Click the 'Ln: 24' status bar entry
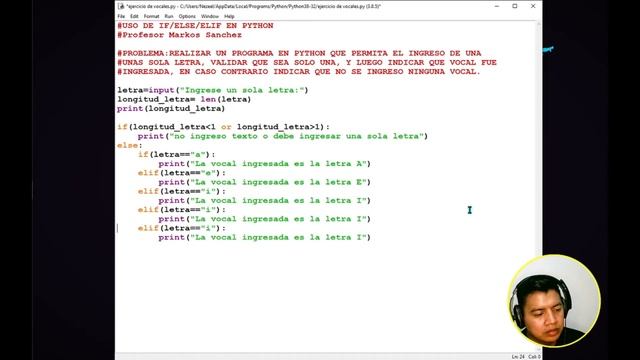 click(x=518, y=357)
